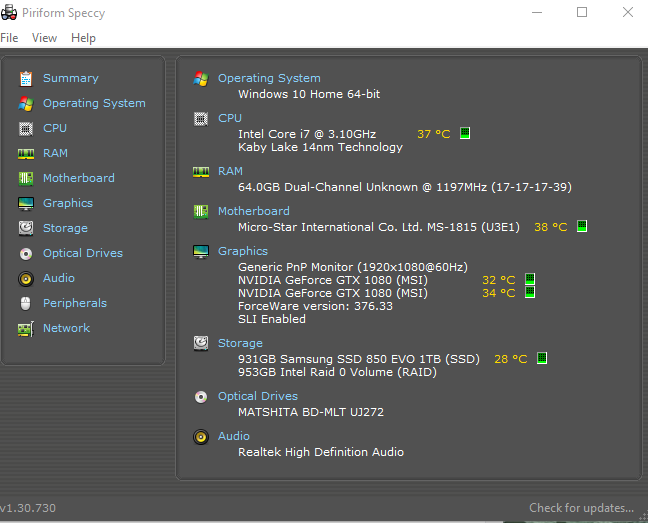Select Operating System in the sidebar
The image size is (648, 523).
pos(93,103)
